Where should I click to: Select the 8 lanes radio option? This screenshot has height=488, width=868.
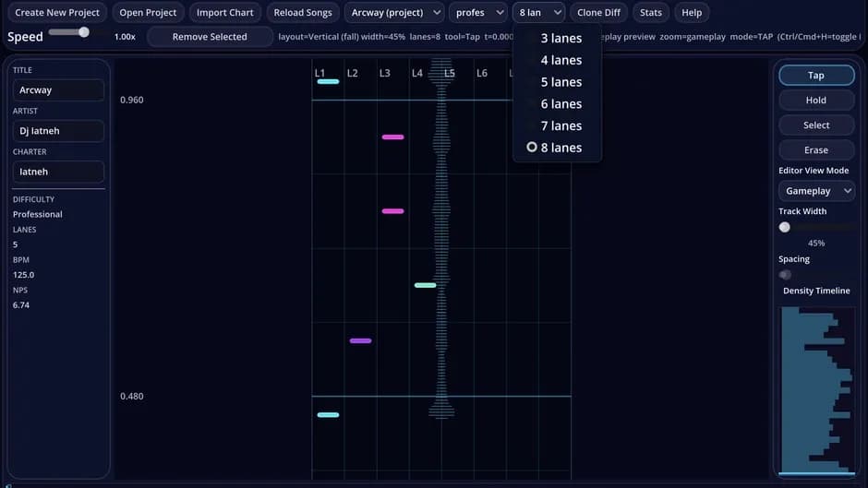(x=557, y=148)
